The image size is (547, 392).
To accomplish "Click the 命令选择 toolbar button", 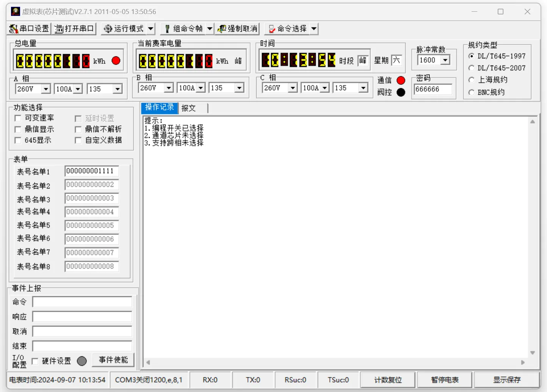I will [x=287, y=29].
